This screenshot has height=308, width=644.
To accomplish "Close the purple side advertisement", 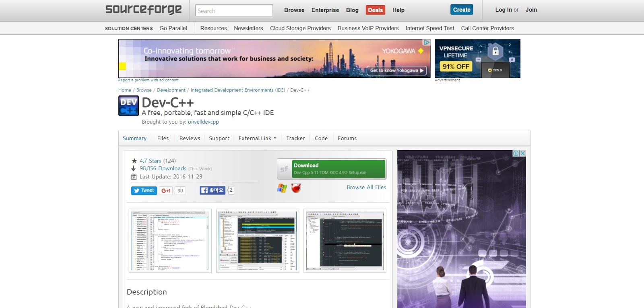I will point(522,153).
